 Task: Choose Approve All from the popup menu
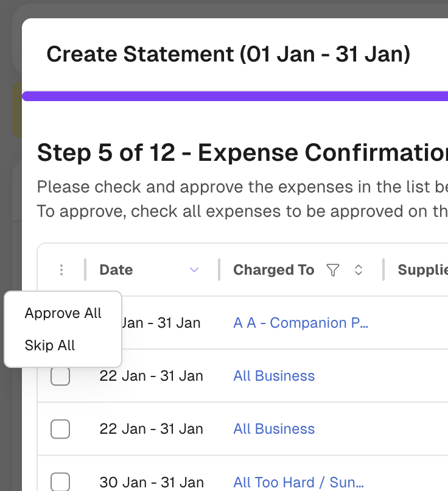(x=63, y=313)
